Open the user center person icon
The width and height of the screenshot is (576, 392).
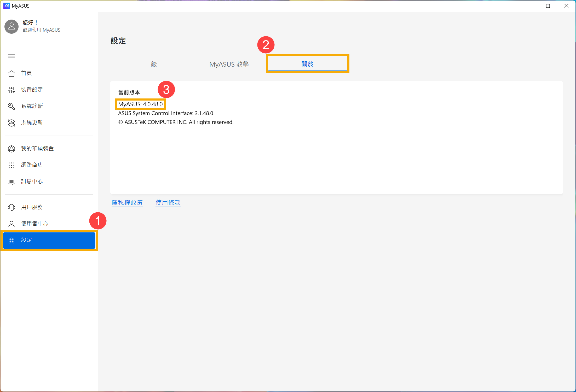(x=11, y=224)
